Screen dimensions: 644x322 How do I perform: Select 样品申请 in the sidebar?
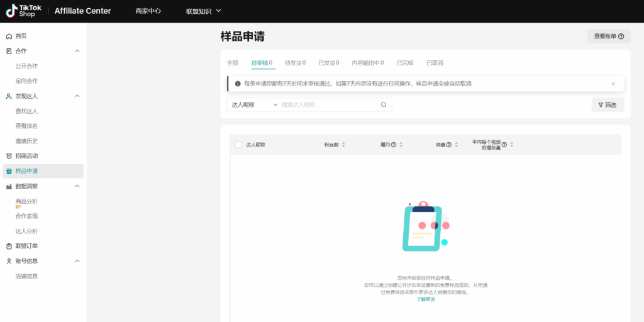(x=43, y=171)
